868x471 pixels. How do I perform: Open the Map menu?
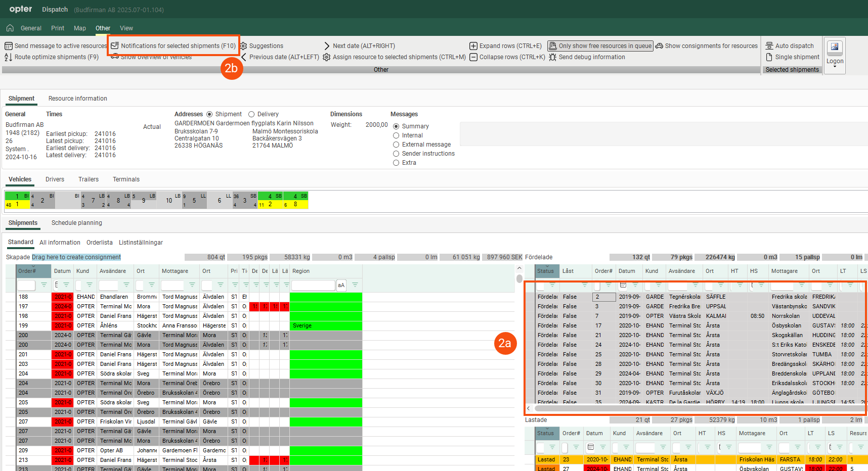point(80,28)
